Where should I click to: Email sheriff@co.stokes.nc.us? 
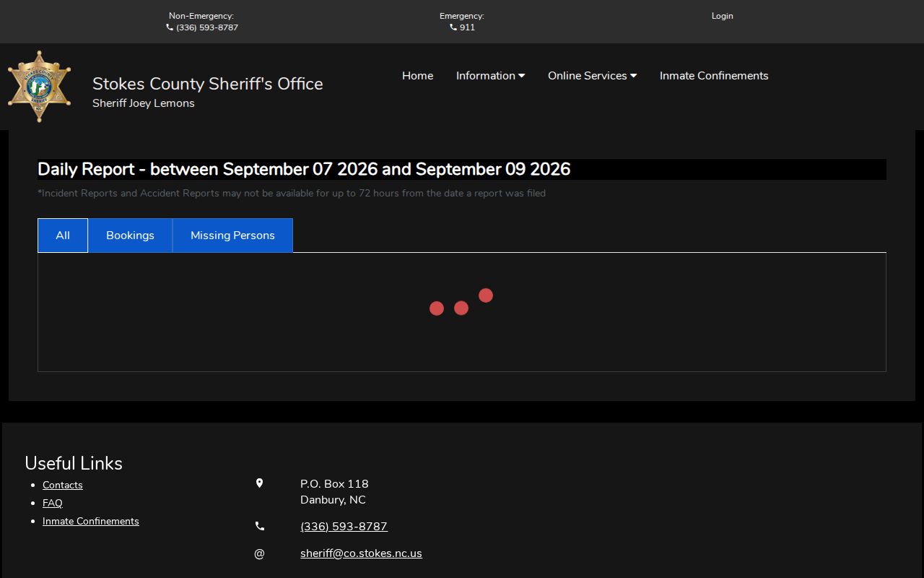361,553
